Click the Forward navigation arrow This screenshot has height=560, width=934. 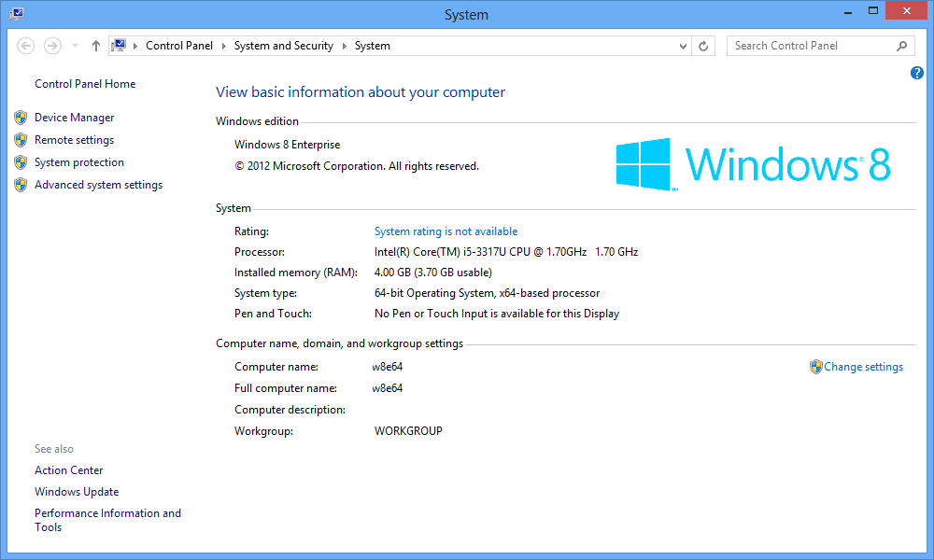(x=52, y=46)
